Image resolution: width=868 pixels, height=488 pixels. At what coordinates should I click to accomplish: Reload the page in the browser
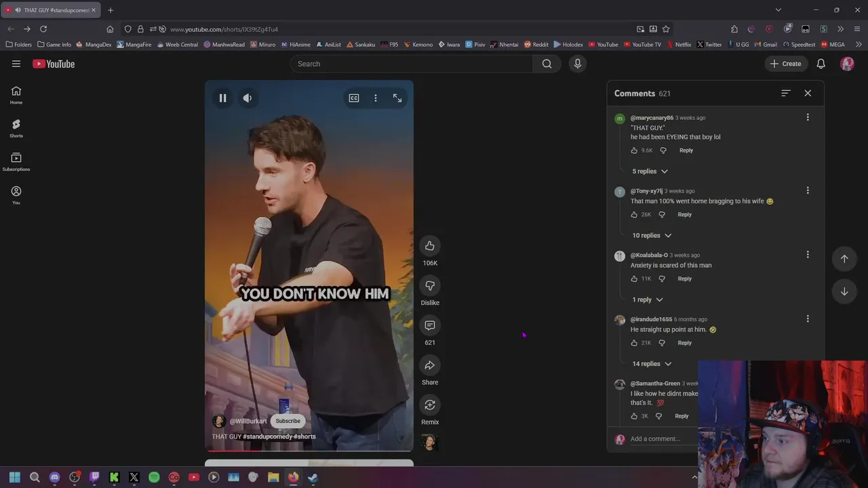[x=43, y=29]
